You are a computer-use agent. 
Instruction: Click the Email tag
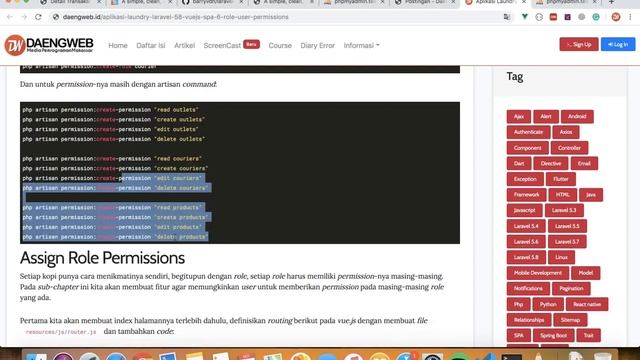584,163
